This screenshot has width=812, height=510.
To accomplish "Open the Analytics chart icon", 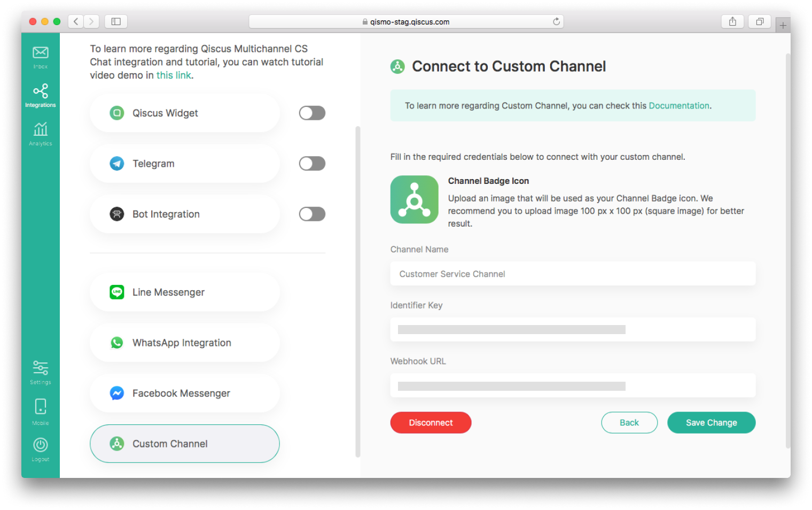I will coord(41,130).
